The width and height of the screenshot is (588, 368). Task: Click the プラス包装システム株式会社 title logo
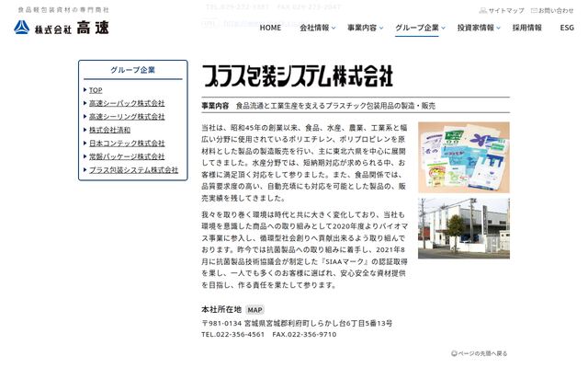click(298, 76)
